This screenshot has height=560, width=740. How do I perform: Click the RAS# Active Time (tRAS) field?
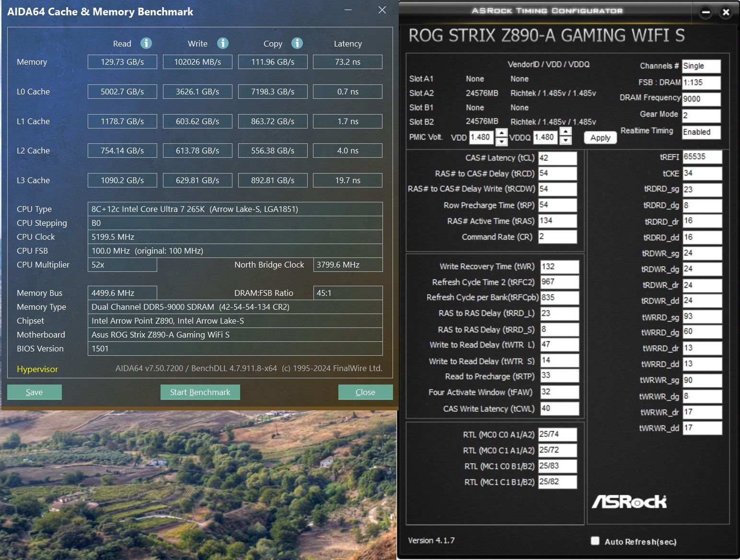(557, 221)
